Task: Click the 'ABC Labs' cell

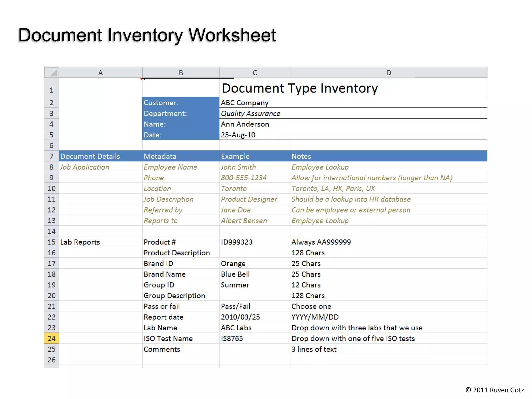Action: (255, 328)
